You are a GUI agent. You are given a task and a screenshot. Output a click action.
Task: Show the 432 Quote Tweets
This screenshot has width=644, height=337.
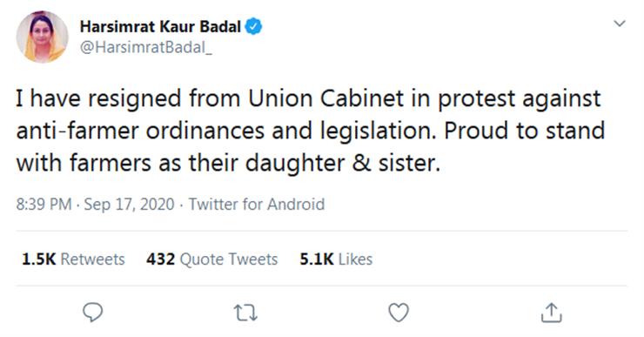coord(212,259)
